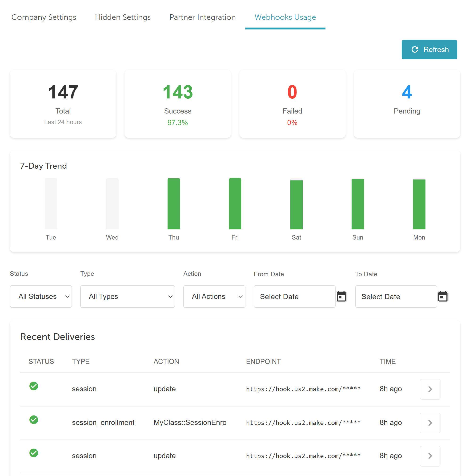
Task: Open the third delivery row's chevron arrow
Action: pyautogui.click(x=430, y=456)
